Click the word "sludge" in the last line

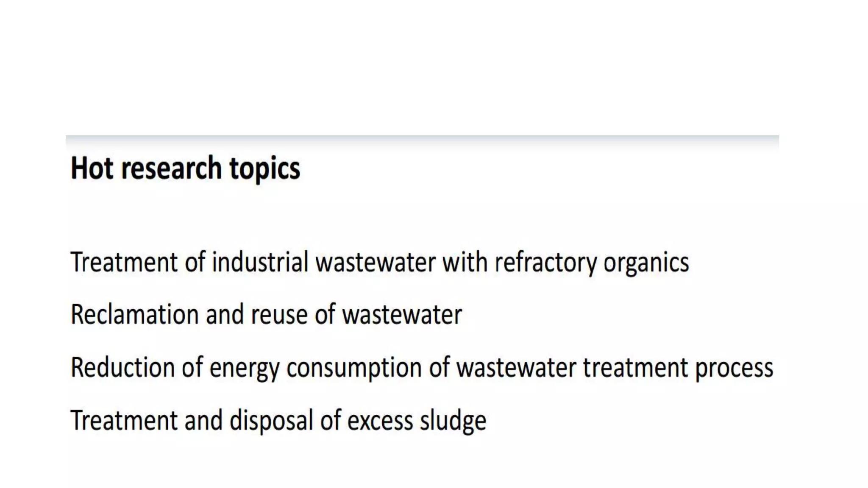(x=453, y=420)
